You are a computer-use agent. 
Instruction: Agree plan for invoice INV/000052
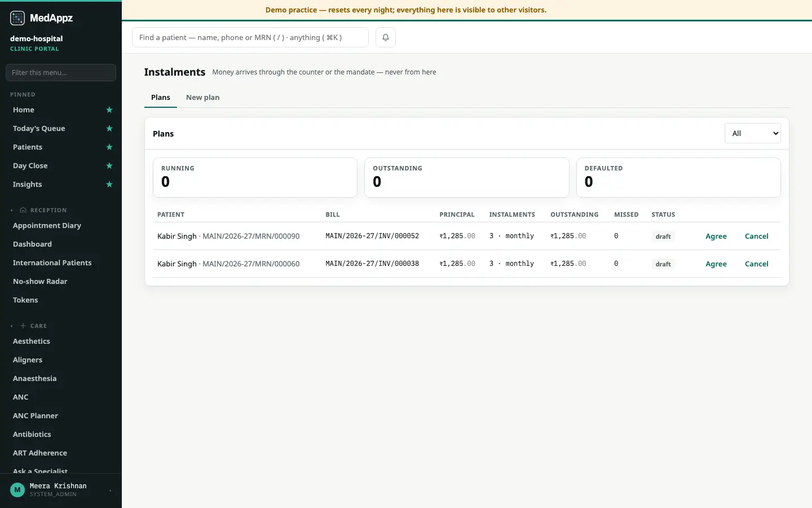(x=716, y=237)
